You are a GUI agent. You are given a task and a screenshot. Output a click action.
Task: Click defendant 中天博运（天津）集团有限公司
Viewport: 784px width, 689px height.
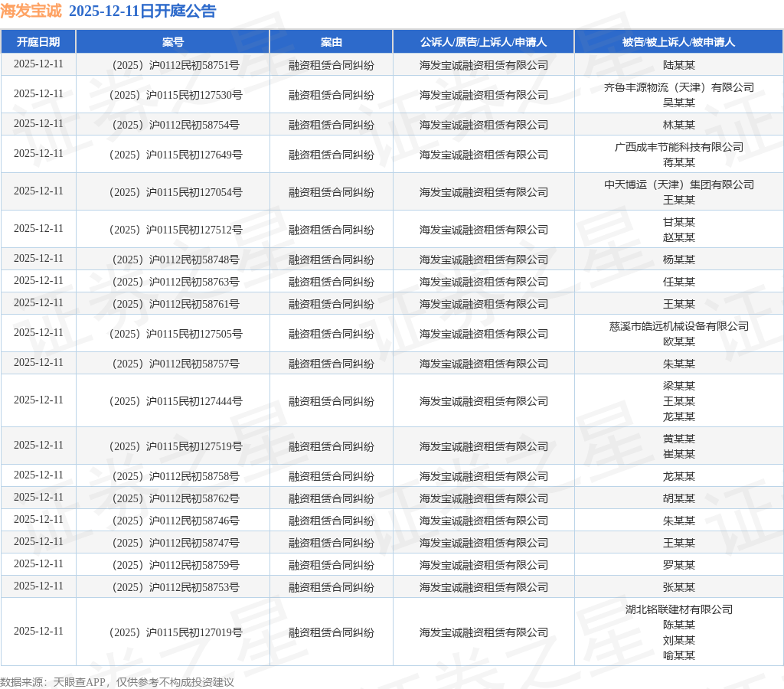click(678, 184)
